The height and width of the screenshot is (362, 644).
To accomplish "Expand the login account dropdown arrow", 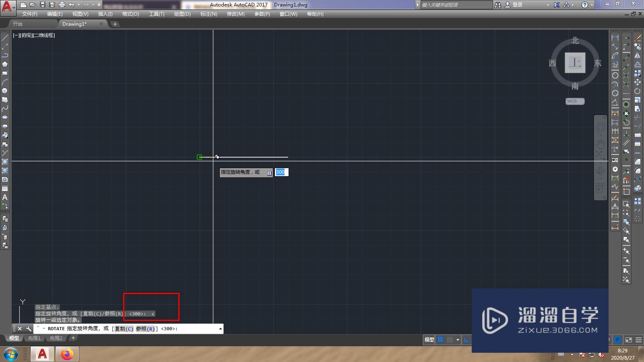I will [x=548, y=5].
